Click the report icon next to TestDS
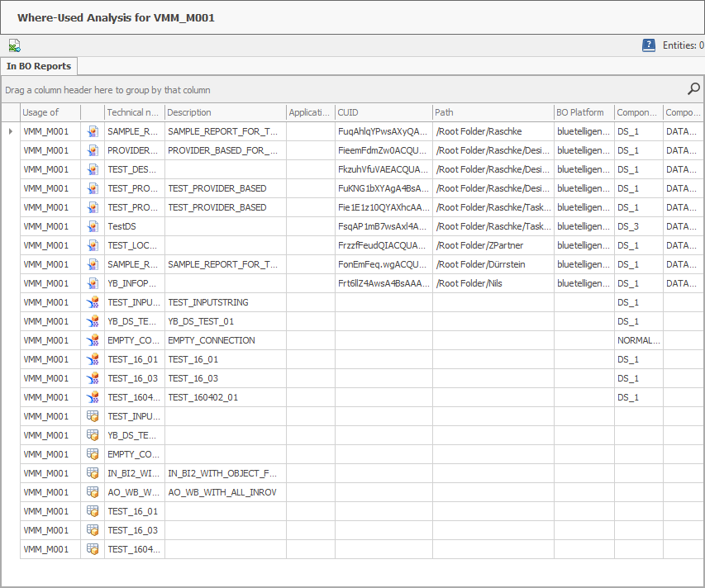This screenshot has width=705, height=588. pyautogui.click(x=93, y=225)
